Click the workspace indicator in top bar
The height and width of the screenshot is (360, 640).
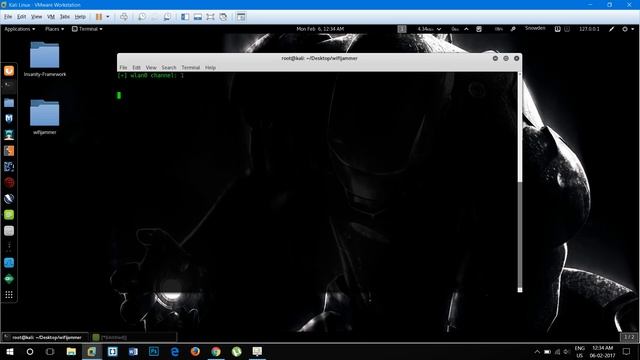click(x=402, y=29)
